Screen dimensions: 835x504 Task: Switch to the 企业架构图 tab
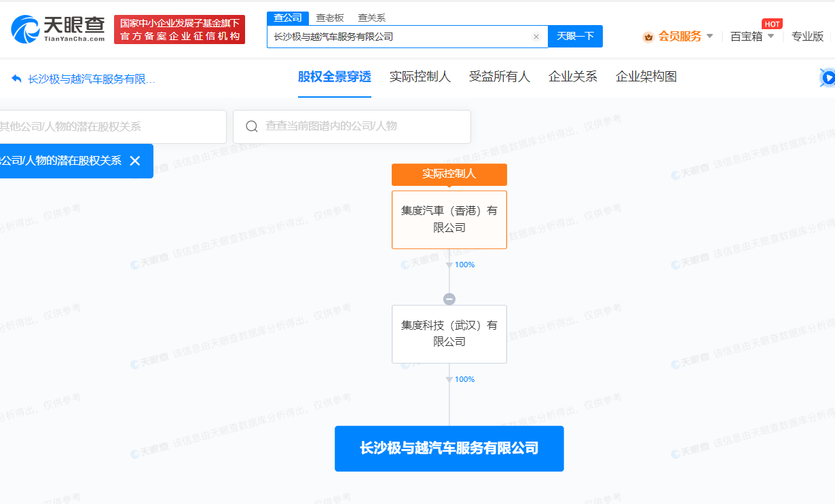(646, 77)
